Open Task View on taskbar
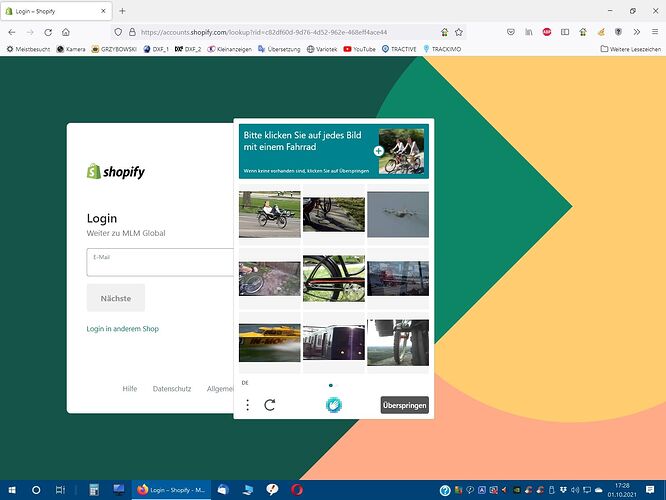Image resolution: width=666 pixels, height=500 pixels. tap(60, 490)
